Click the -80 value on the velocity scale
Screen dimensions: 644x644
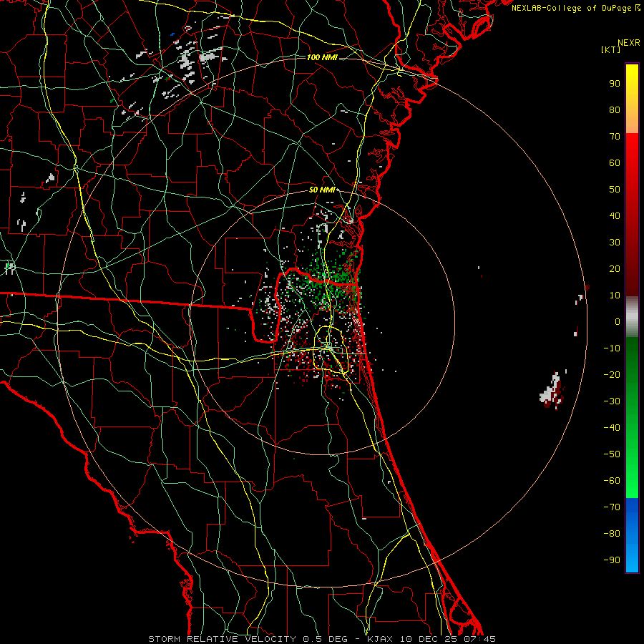(x=612, y=534)
